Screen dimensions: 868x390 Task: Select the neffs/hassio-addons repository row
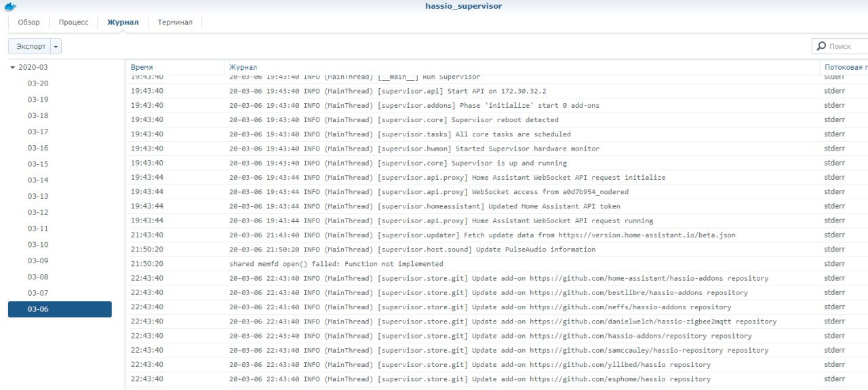coord(496,307)
